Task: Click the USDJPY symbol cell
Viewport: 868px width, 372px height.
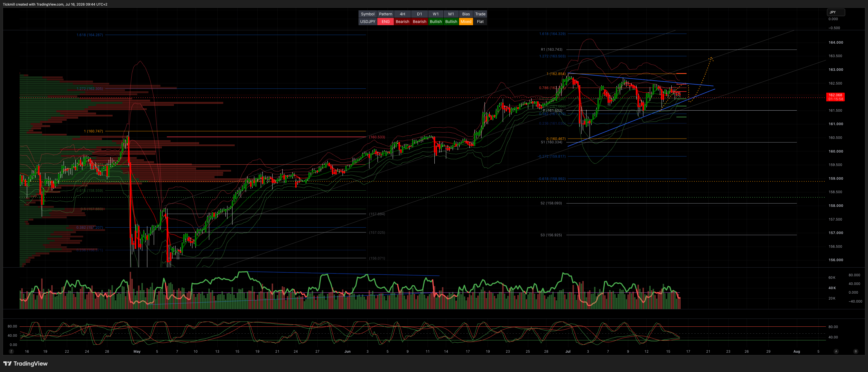Action: coord(368,22)
